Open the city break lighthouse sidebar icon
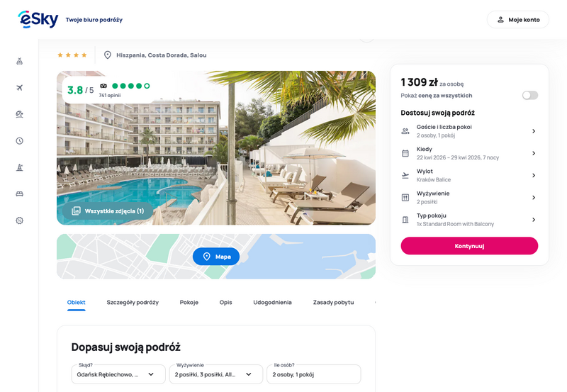 20,167
